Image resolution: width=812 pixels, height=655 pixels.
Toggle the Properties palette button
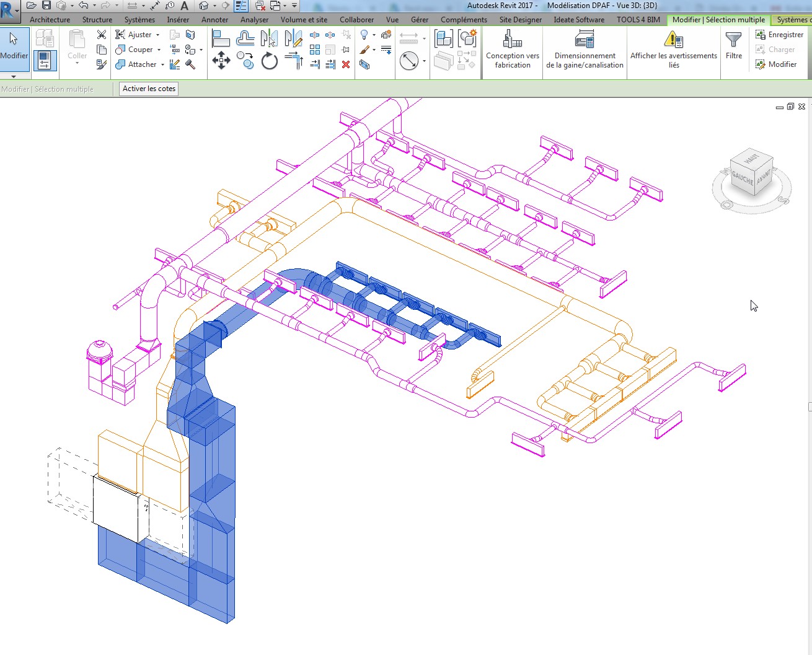tap(45, 60)
